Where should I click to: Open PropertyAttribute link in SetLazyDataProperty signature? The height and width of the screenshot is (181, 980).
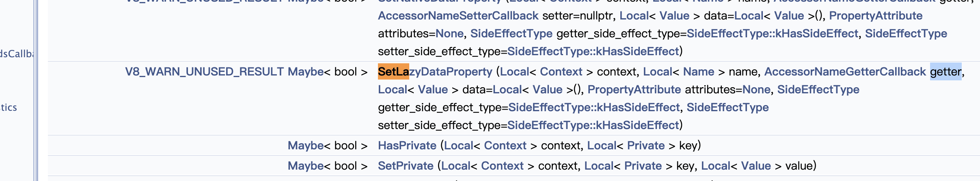634,90
